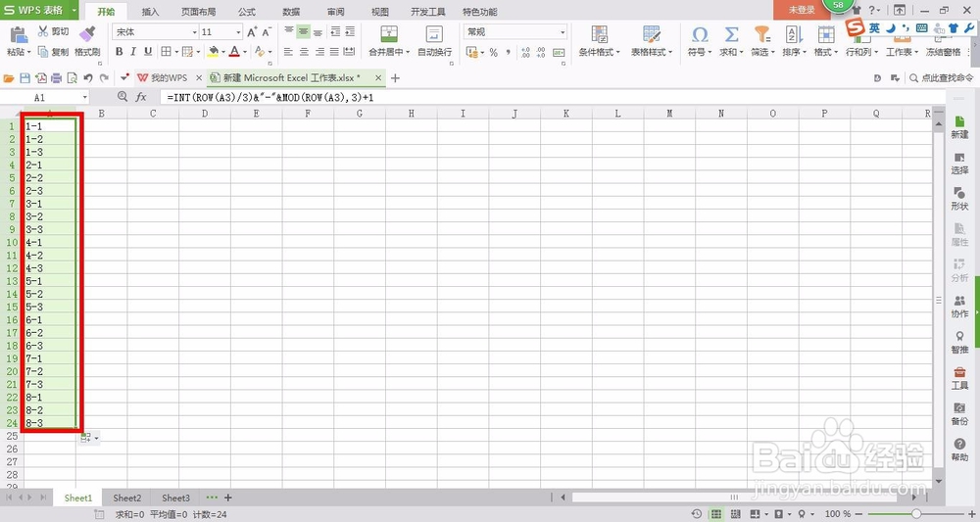Click the Print Preview icon
Image resolution: width=980 pixels, height=522 pixels.
coord(72,78)
